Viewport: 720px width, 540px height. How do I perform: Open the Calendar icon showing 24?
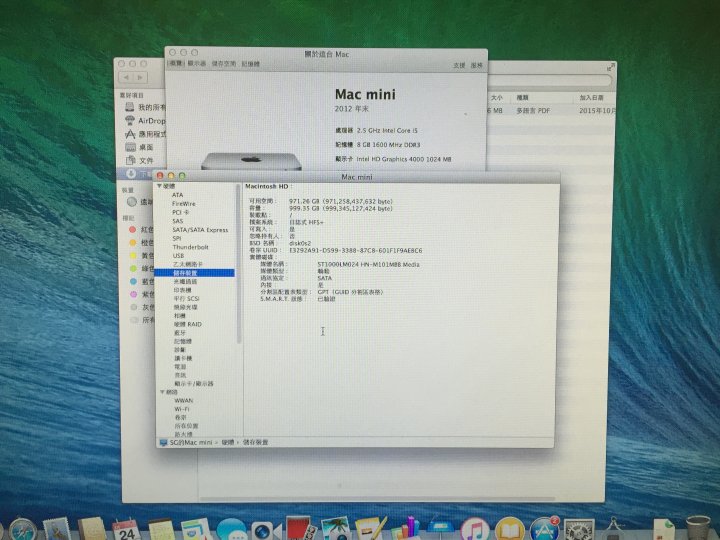pyautogui.click(x=126, y=530)
